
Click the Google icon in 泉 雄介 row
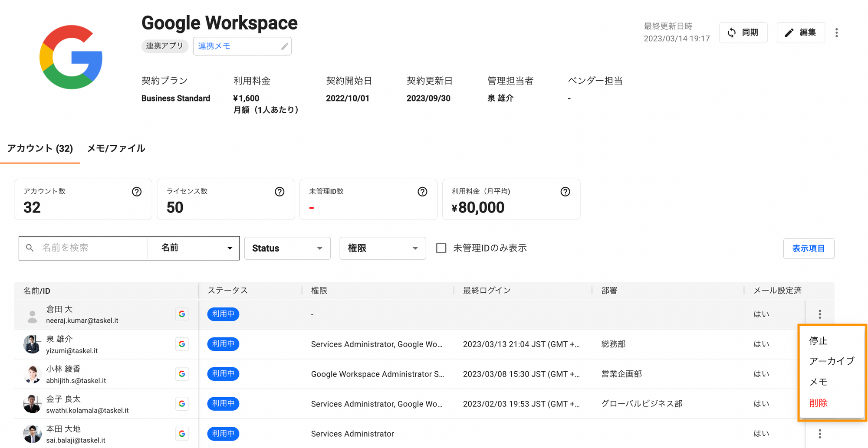[x=182, y=344]
